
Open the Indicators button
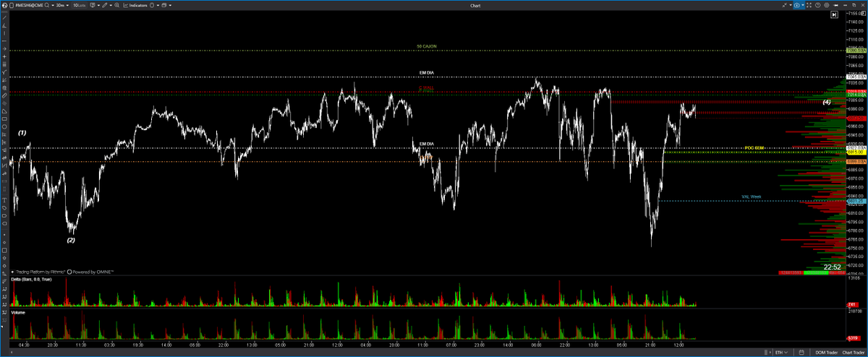[135, 5]
